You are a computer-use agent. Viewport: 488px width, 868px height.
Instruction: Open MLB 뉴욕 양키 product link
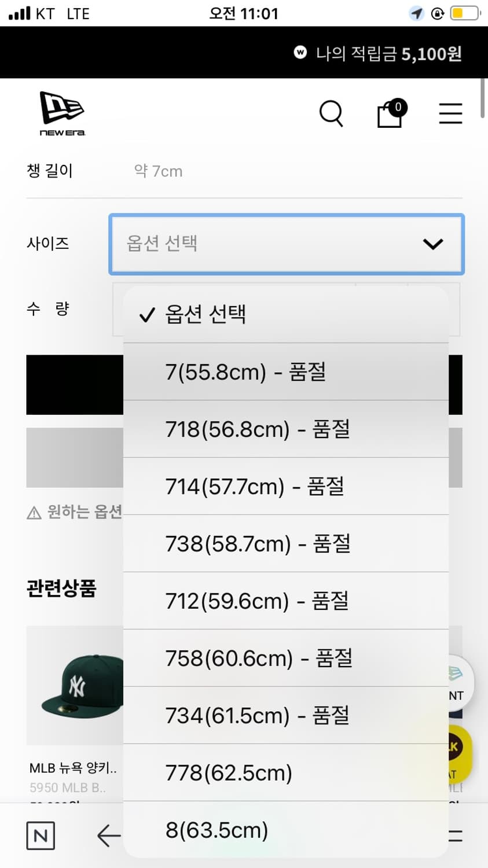pos(73,768)
